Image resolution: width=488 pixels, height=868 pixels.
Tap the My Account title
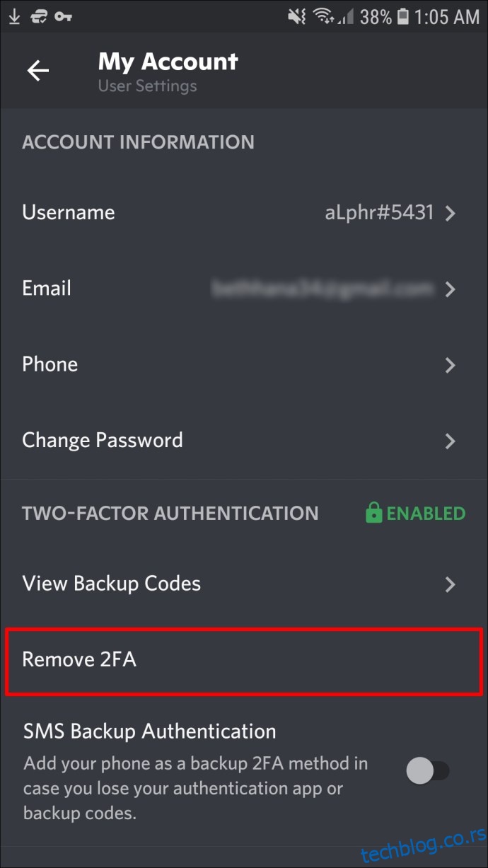pyautogui.click(x=168, y=62)
